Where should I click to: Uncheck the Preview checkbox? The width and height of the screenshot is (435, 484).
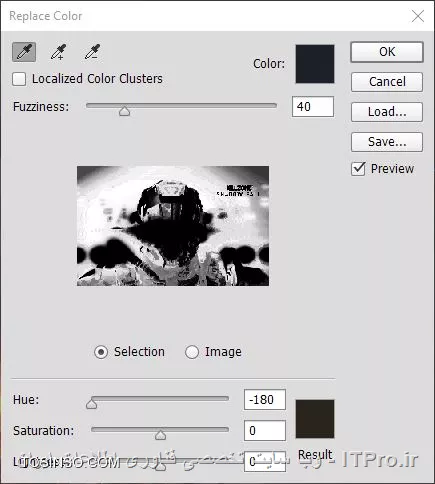point(358,169)
